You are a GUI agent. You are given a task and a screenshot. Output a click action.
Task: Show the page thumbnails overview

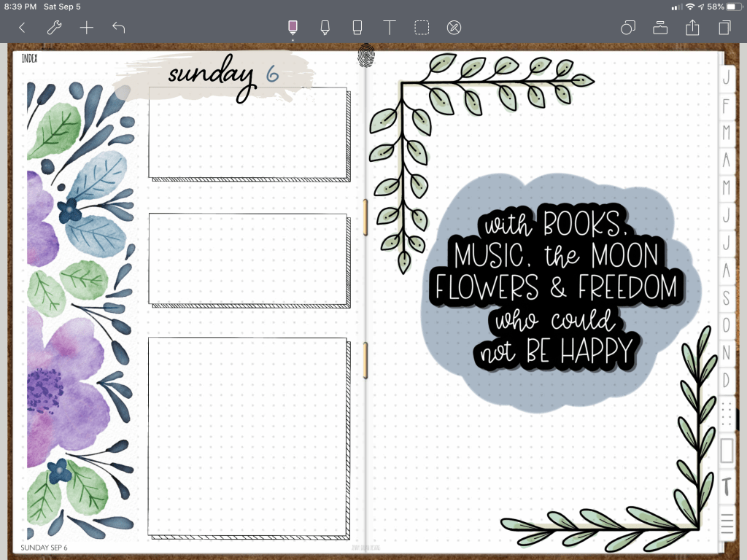(724, 28)
